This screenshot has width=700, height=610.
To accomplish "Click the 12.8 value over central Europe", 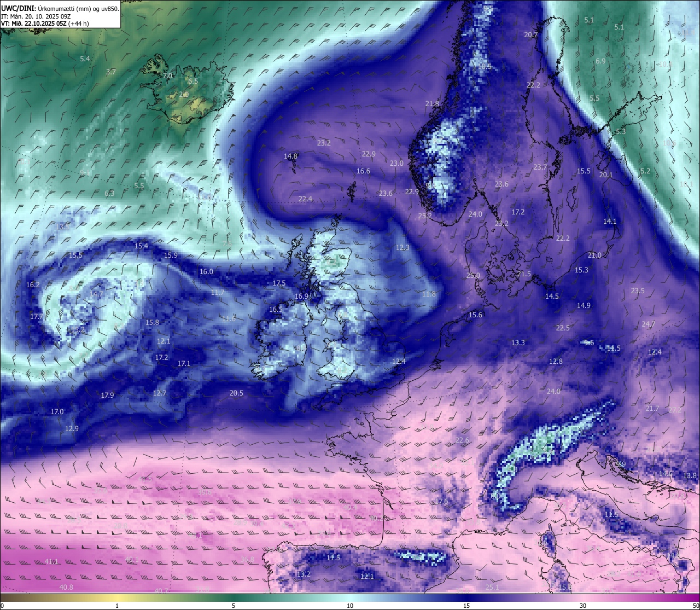I will 556,361.
